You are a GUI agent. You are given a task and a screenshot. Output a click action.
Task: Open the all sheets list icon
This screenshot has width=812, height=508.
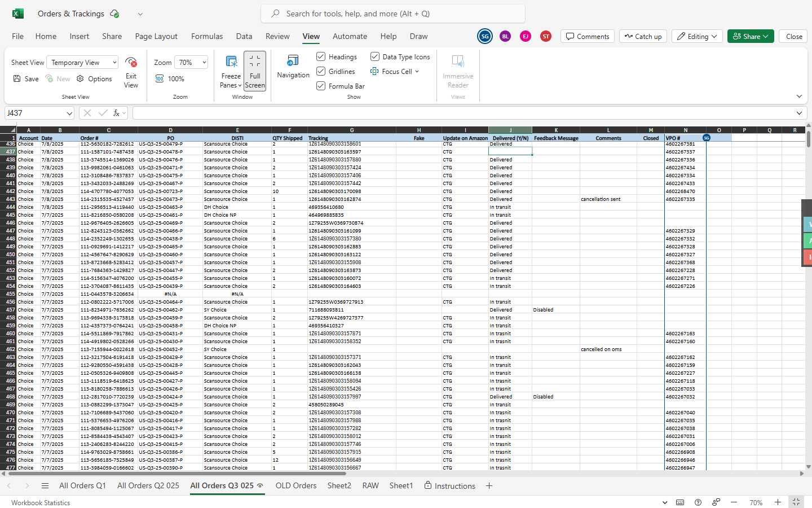[x=45, y=486]
